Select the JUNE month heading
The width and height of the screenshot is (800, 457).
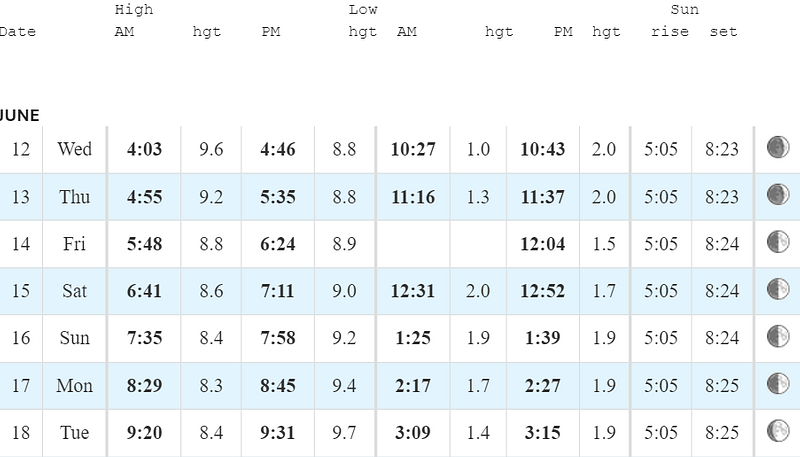pyautogui.click(x=19, y=115)
